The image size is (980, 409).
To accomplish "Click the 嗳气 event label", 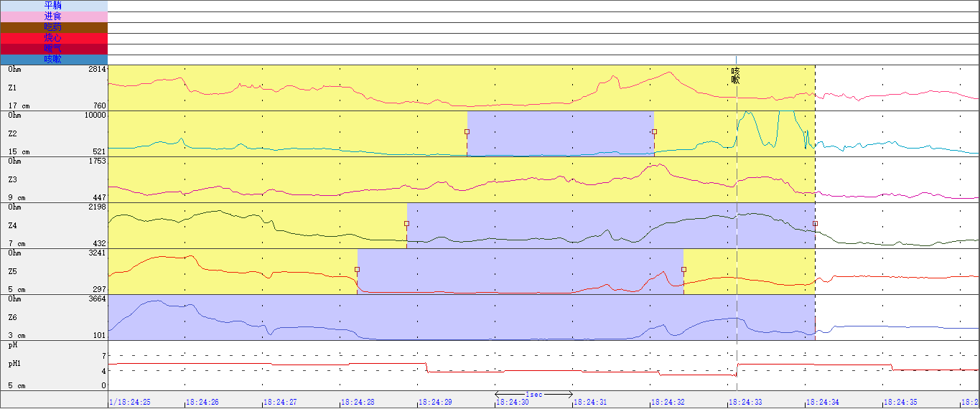I will click(x=53, y=49).
